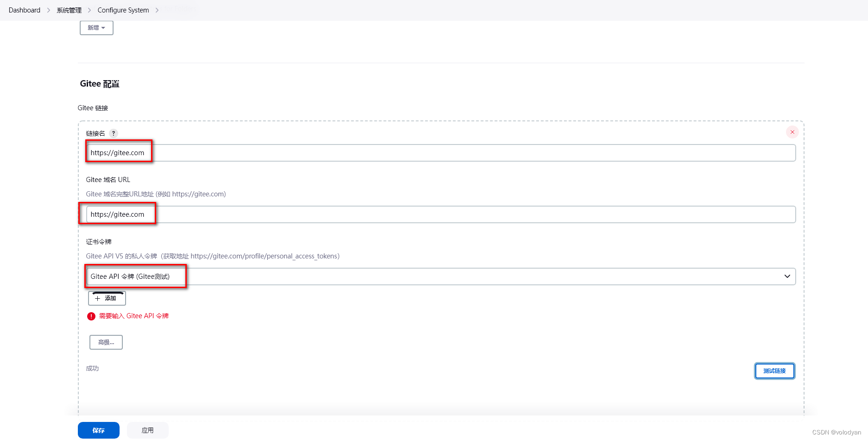Click the Gitee 配置 section heading
Viewport: 868px width, 440px height.
click(x=100, y=84)
